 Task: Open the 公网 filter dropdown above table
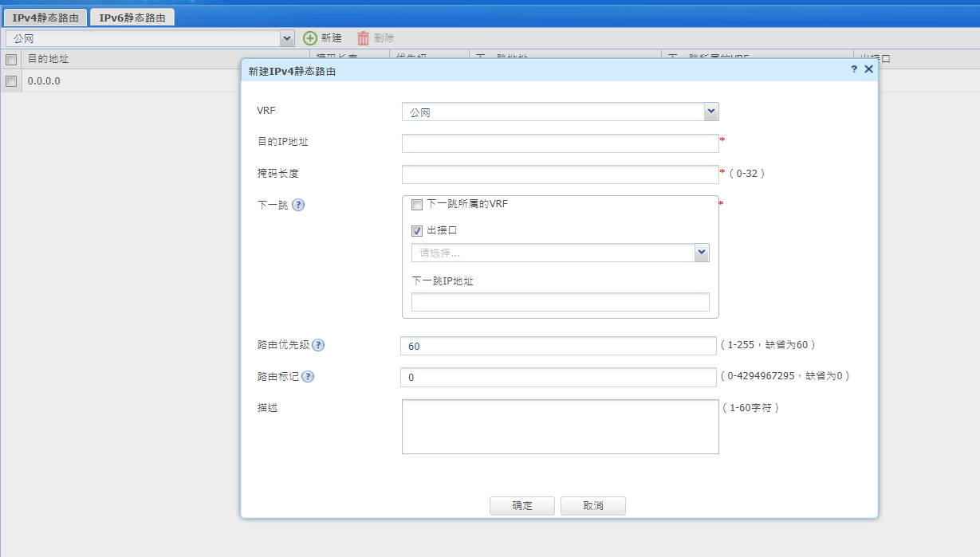click(287, 38)
